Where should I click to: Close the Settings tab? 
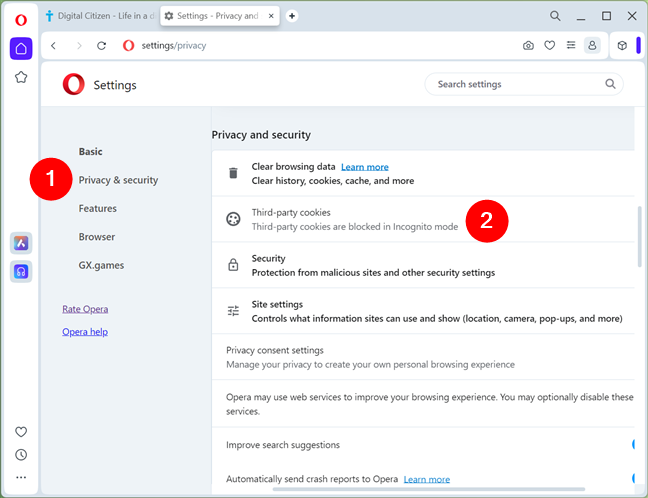[x=271, y=16]
